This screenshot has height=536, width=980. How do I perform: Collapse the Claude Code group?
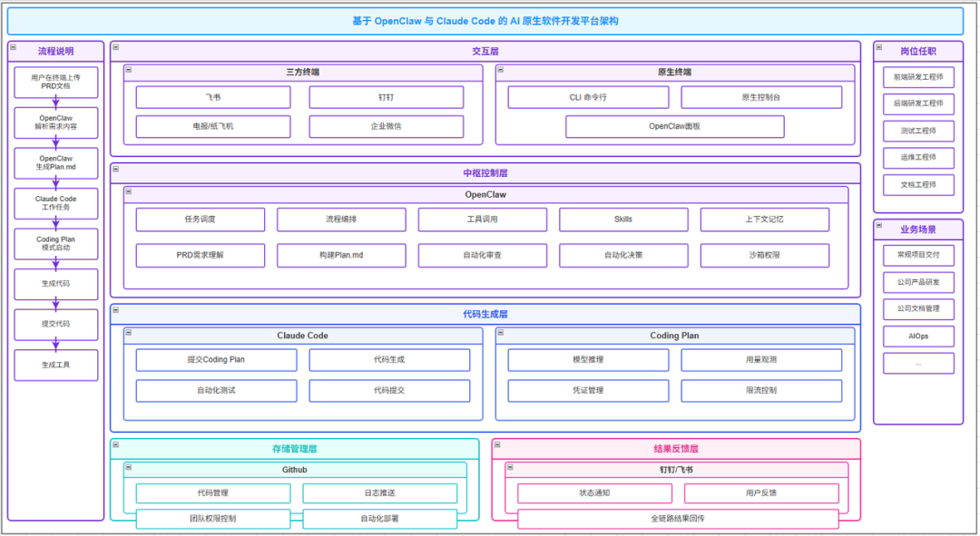point(128,333)
